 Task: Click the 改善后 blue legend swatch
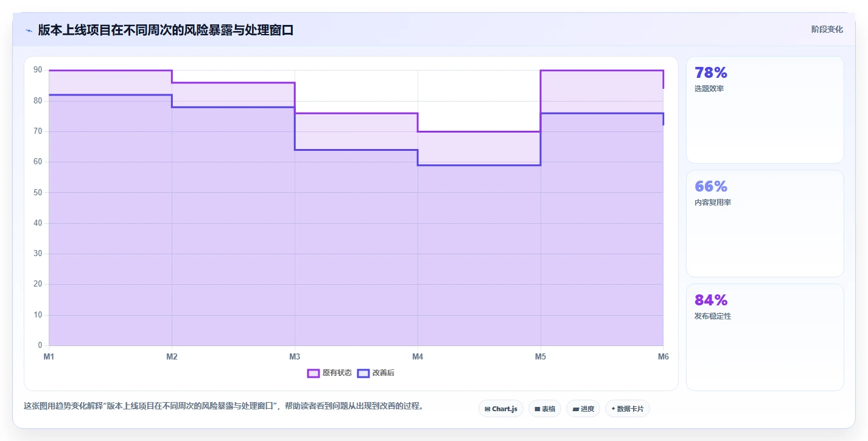click(x=363, y=373)
